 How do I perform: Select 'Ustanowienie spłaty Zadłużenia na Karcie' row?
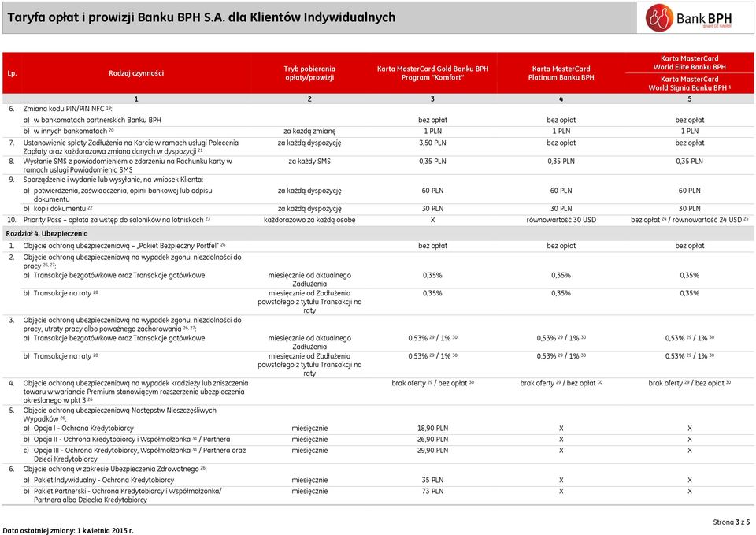[x=131, y=147]
